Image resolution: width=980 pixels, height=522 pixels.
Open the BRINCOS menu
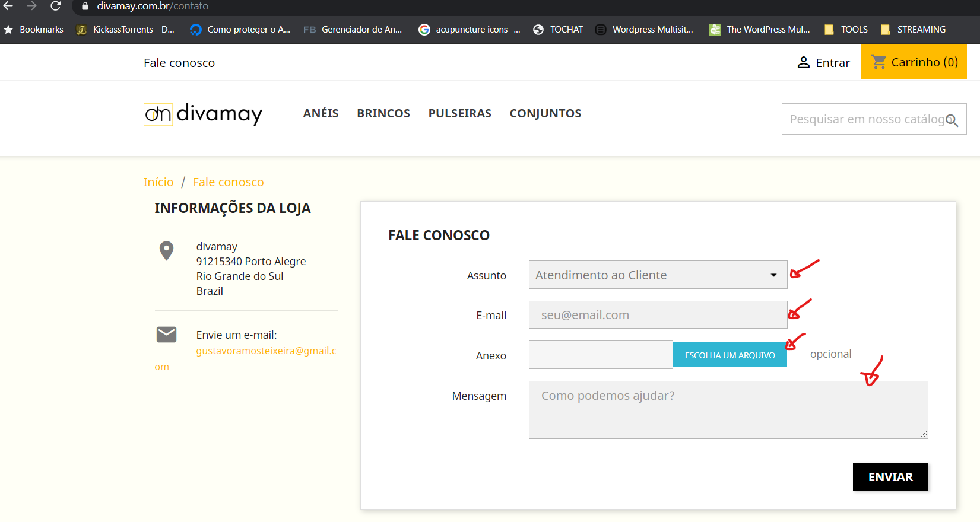pyautogui.click(x=383, y=113)
